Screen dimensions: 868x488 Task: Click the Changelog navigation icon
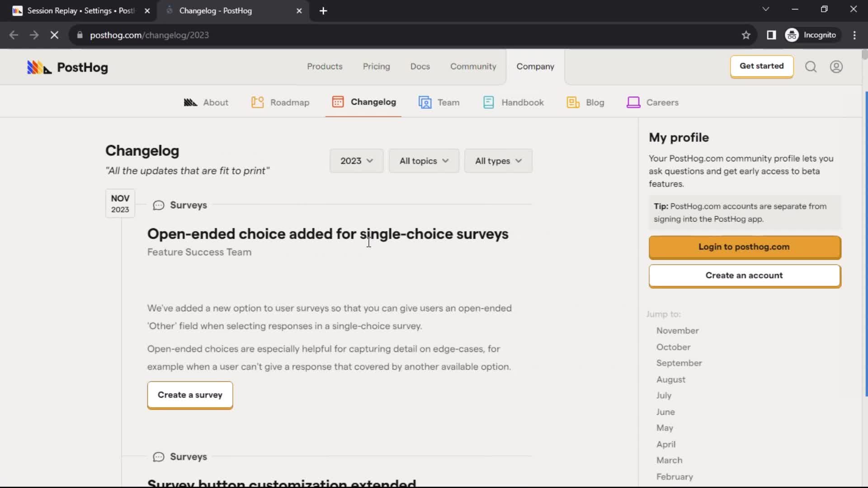tap(338, 103)
